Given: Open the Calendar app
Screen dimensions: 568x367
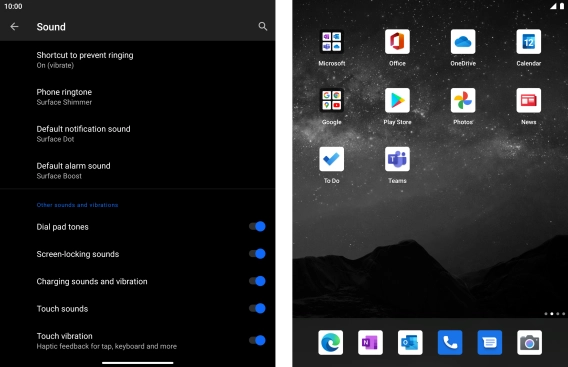Looking at the screenshot, I should pos(529,42).
